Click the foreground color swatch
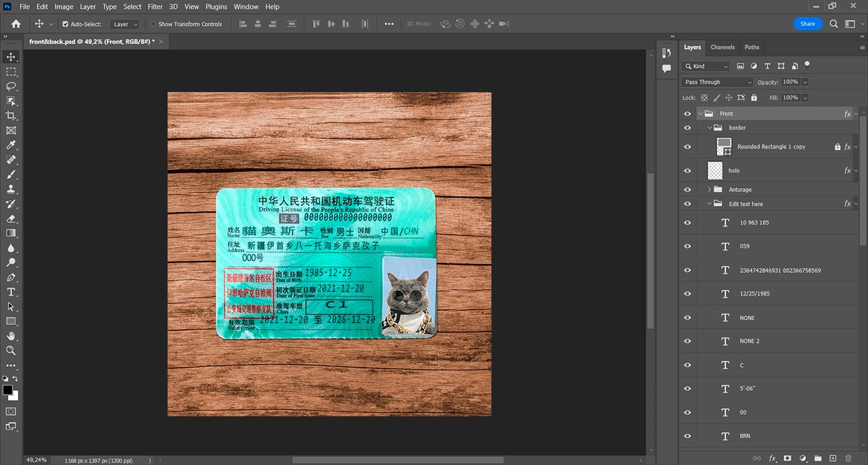This screenshot has height=465, width=868. 8,390
